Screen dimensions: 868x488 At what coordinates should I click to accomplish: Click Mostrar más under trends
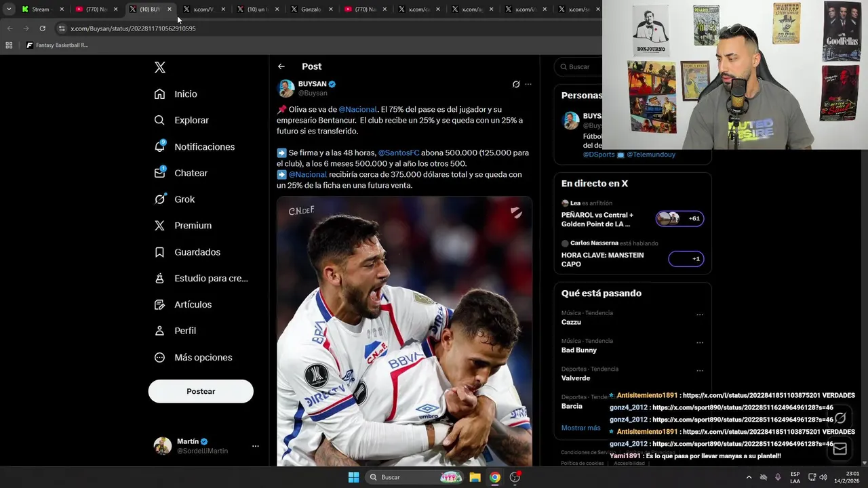(580, 428)
